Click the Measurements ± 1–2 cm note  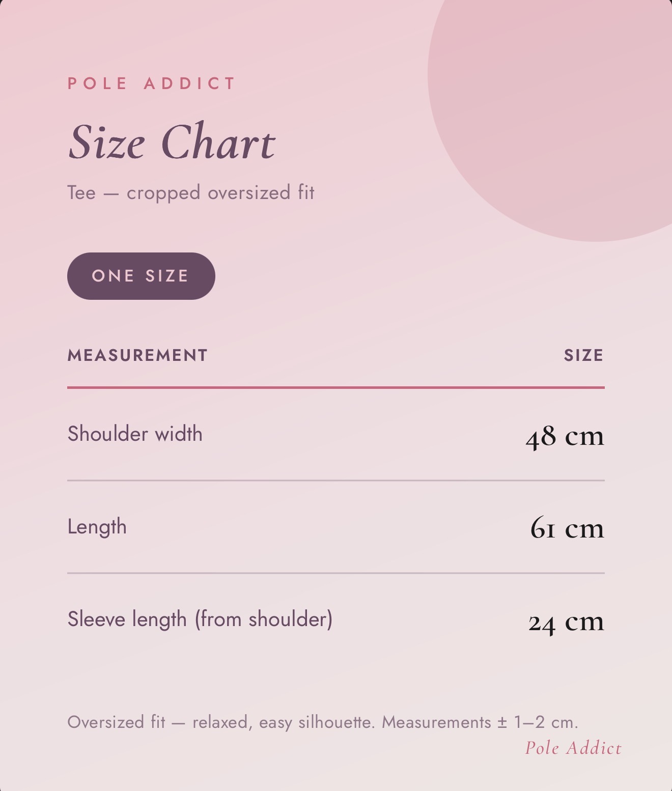coord(480,722)
